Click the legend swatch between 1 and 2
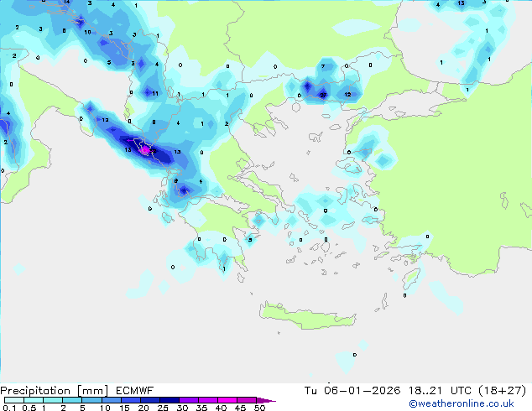Image resolution: width=532 pixels, height=411 pixels. (53, 400)
